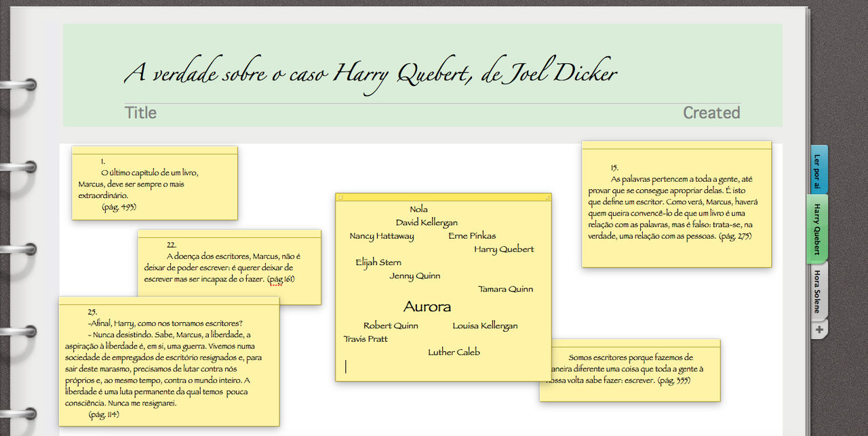Close the character names sticky note

(340, 197)
